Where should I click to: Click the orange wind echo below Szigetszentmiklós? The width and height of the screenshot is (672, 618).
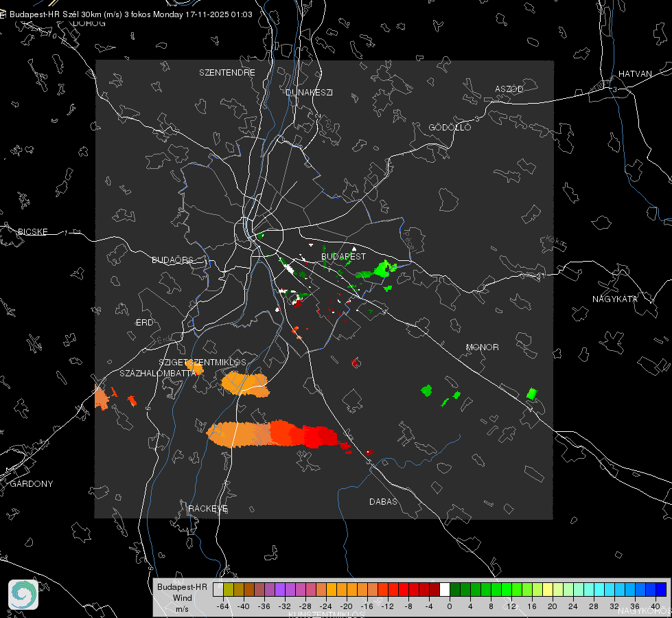(x=245, y=384)
